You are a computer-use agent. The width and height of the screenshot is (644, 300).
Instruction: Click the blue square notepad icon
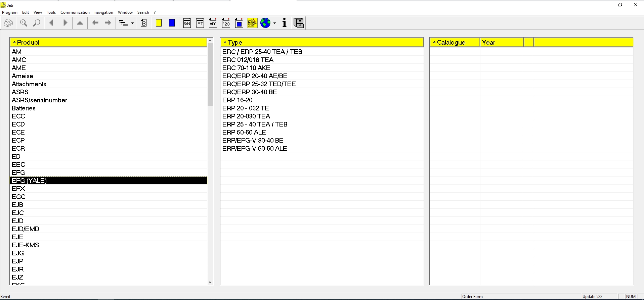(239, 23)
